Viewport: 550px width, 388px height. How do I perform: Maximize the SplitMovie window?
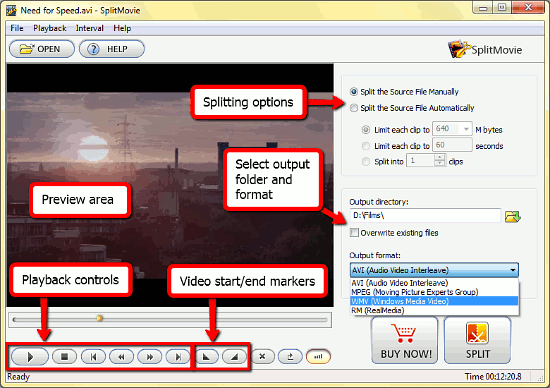502,8
